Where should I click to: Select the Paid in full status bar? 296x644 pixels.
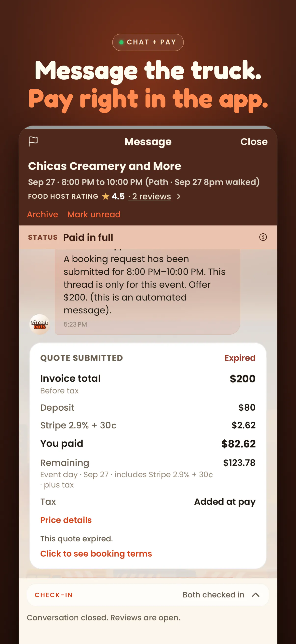[148, 237]
